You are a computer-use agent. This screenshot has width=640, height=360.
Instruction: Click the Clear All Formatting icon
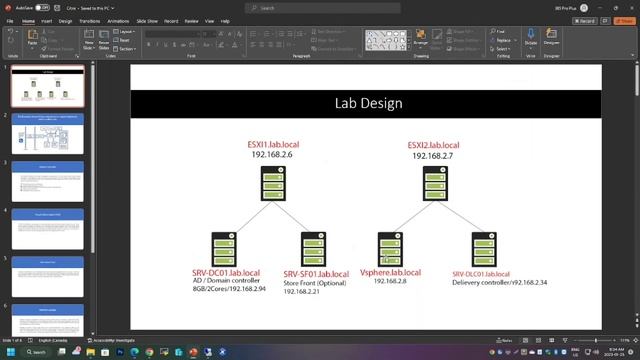(240, 34)
